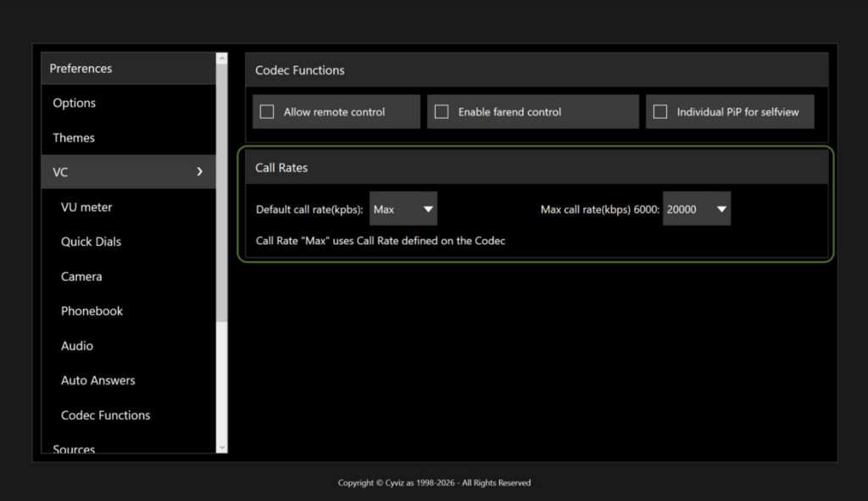Open the Sources preferences section
Screen dimensions: 868x501
pyautogui.click(x=74, y=448)
